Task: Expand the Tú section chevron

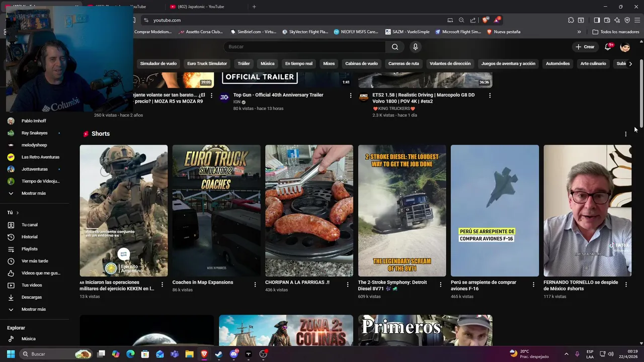Action: point(17,213)
